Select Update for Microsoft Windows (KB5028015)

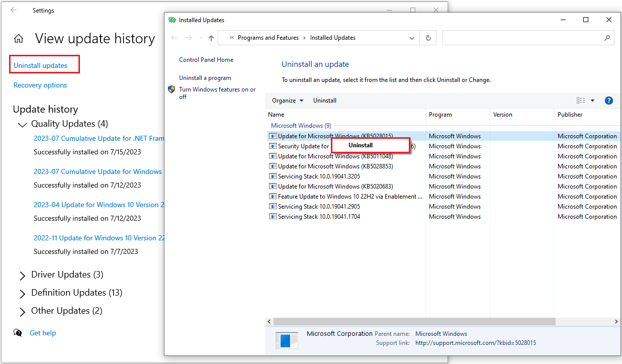point(442,136)
